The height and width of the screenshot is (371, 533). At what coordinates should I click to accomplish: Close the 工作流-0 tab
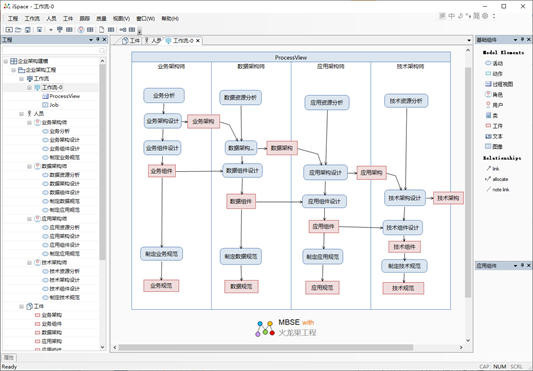pyautogui.click(x=197, y=41)
